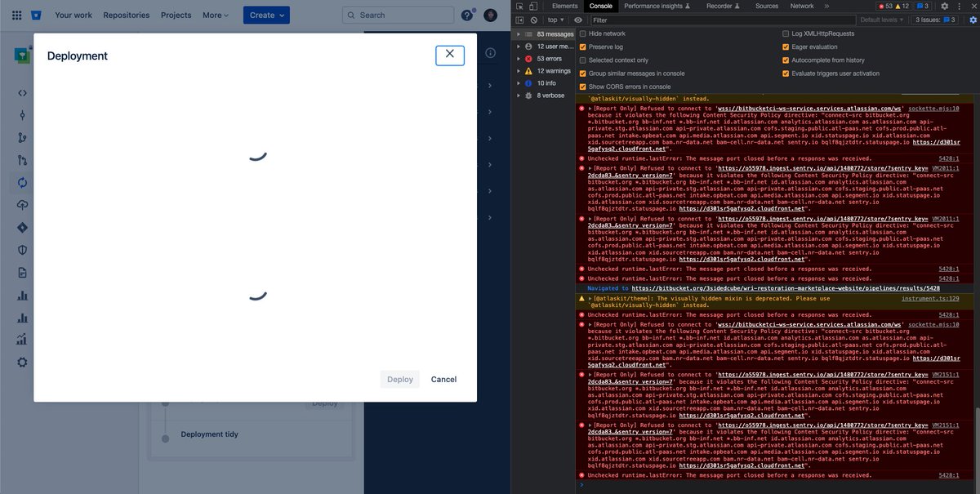Switch to the Sources tab
Viewport: 980px width, 494px height.
tap(767, 6)
